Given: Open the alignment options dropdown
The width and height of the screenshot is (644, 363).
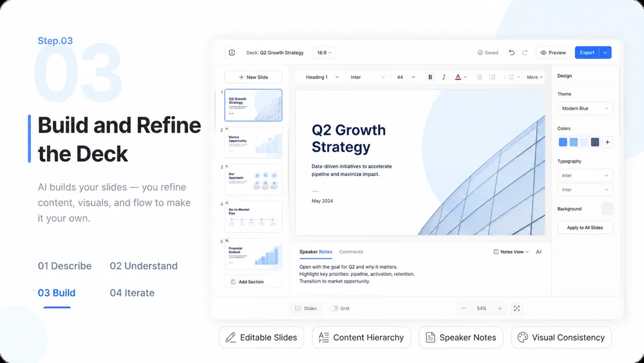Looking at the screenshot, I should [x=514, y=77].
